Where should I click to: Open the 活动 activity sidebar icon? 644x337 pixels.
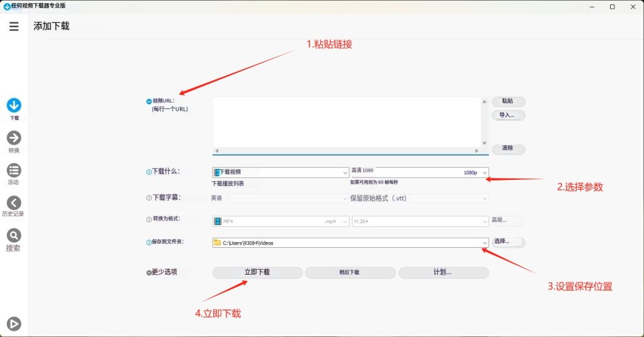pos(14,170)
